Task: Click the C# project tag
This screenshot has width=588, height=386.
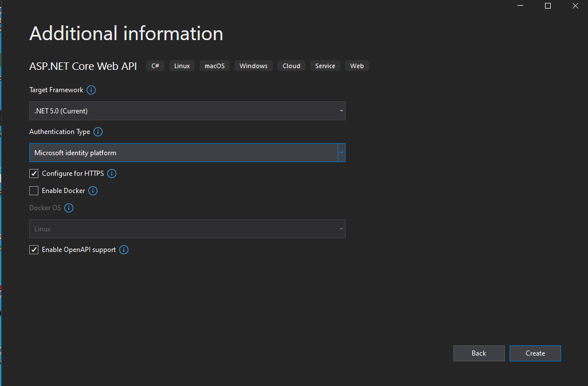Action: point(155,66)
